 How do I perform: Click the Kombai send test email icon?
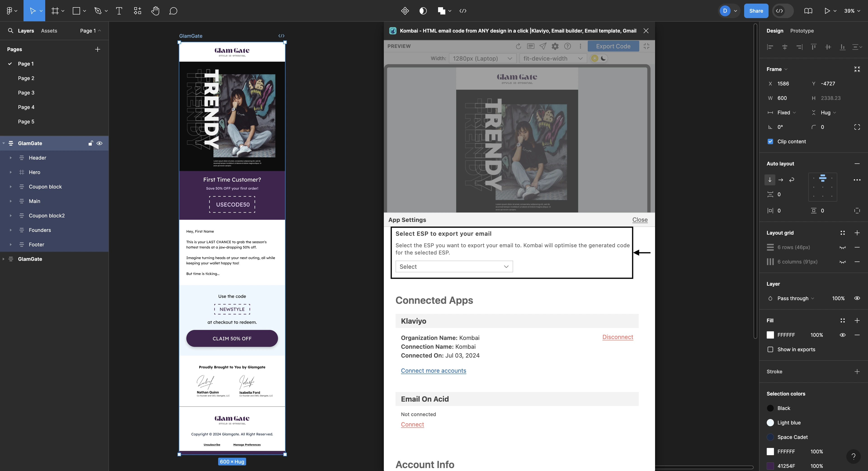click(543, 46)
